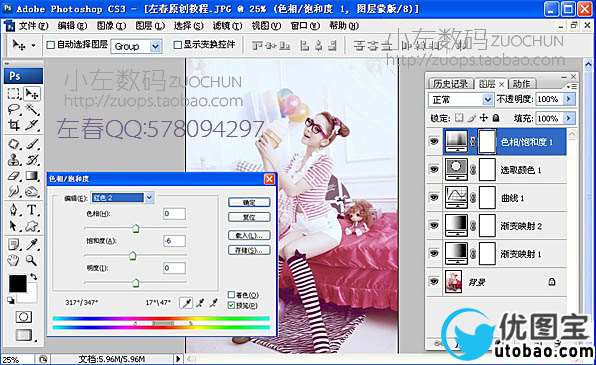596x365 pixels.
Task: Select the Crop tool
Action: [x=14, y=125]
